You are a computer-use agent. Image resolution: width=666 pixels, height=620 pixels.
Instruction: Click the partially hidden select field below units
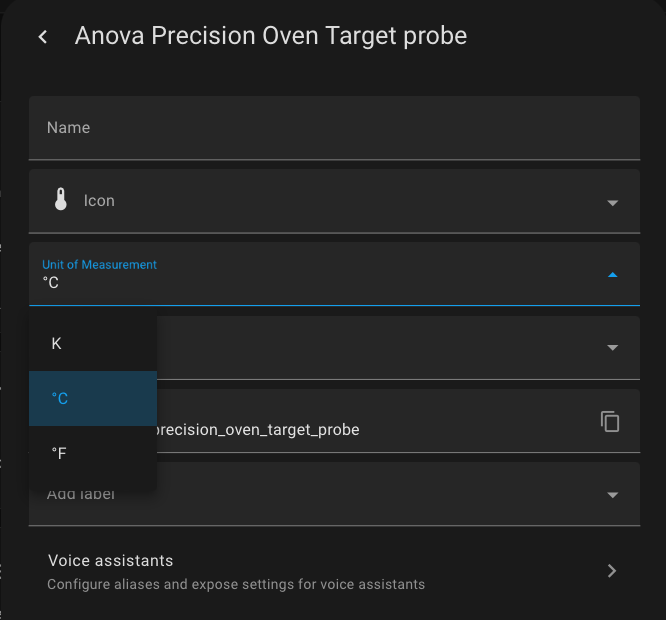pos(398,348)
